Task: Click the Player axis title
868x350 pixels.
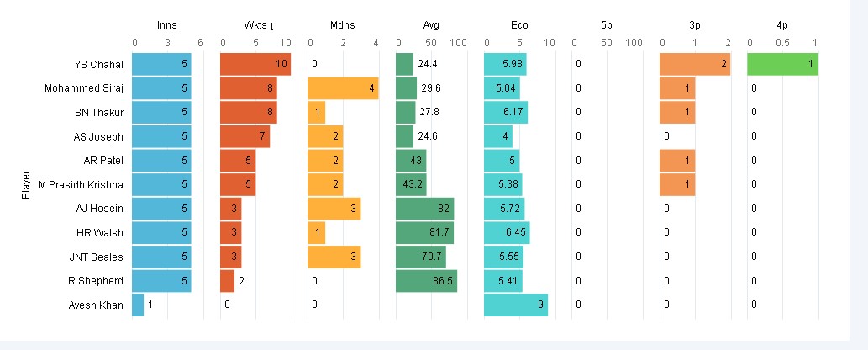Action: 25,184
